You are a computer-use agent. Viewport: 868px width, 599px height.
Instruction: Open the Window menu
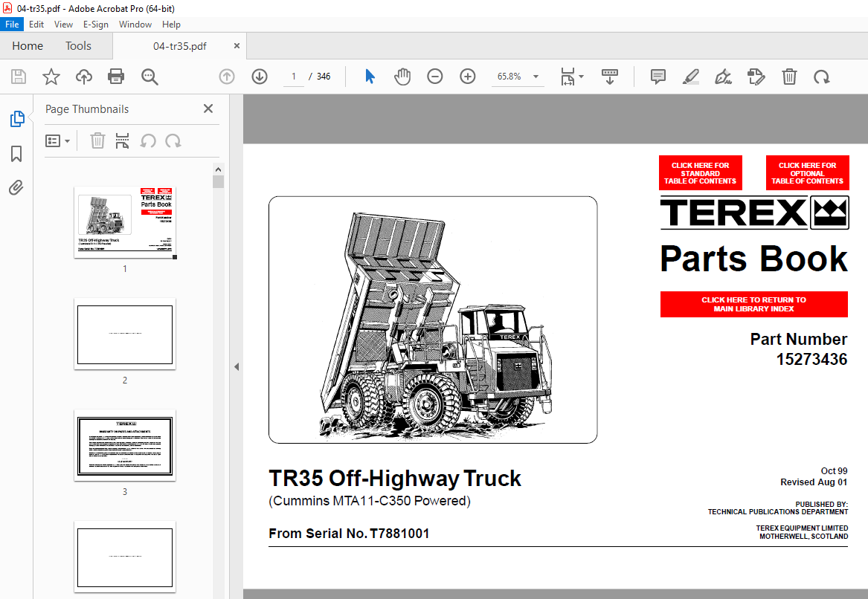coord(135,25)
